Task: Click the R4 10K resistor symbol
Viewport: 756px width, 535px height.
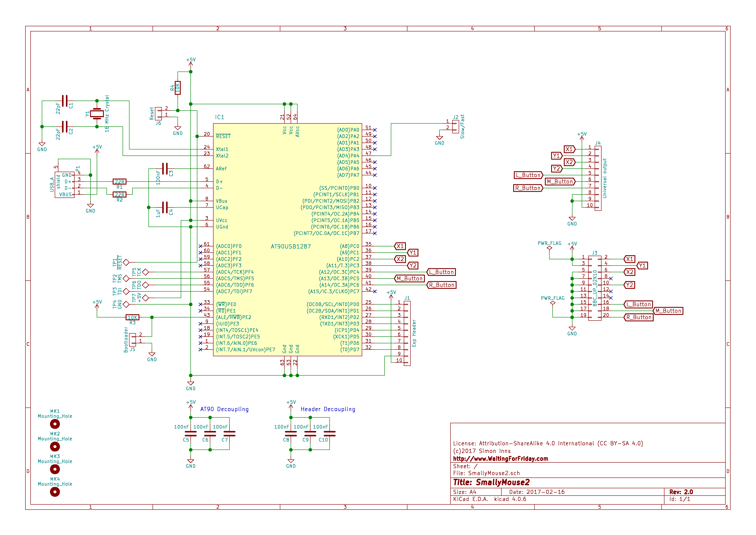Action: (178, 88)
